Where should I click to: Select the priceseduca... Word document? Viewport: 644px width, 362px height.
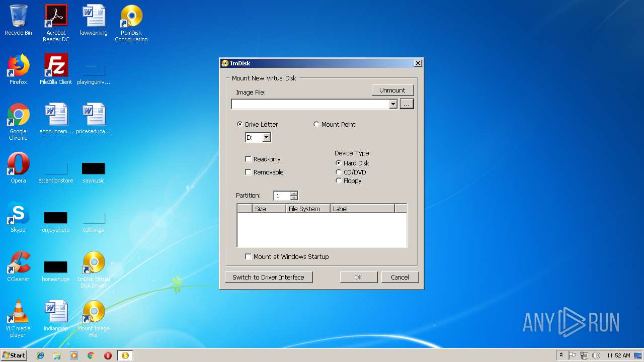pos(94,119)
